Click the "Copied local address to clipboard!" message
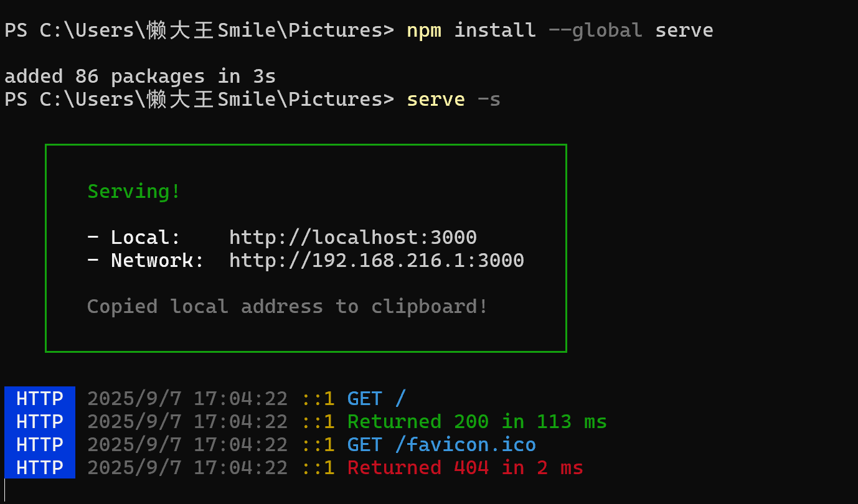Image resolution: width=858 pixels, height=504 pixels. (x=287, y=307)
